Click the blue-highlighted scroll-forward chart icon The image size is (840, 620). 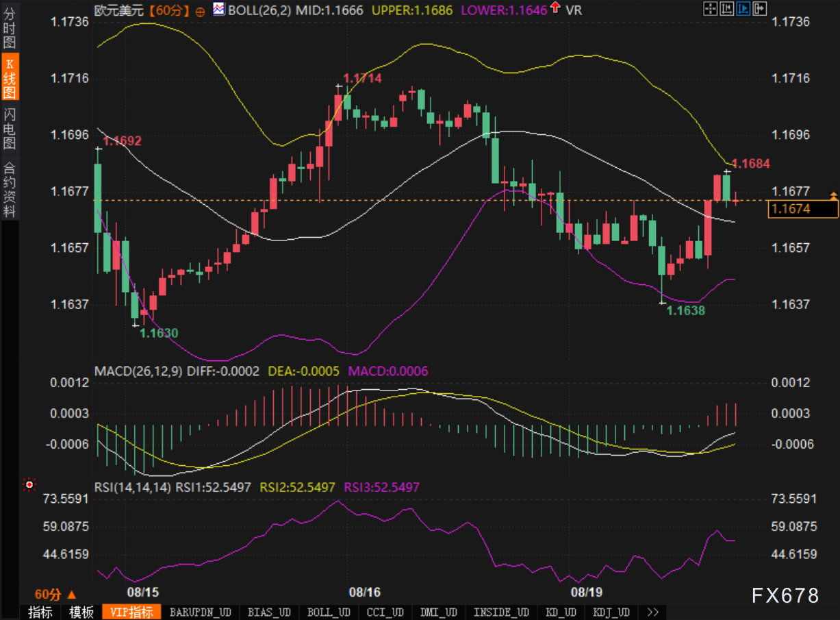(x=742, y=9)
